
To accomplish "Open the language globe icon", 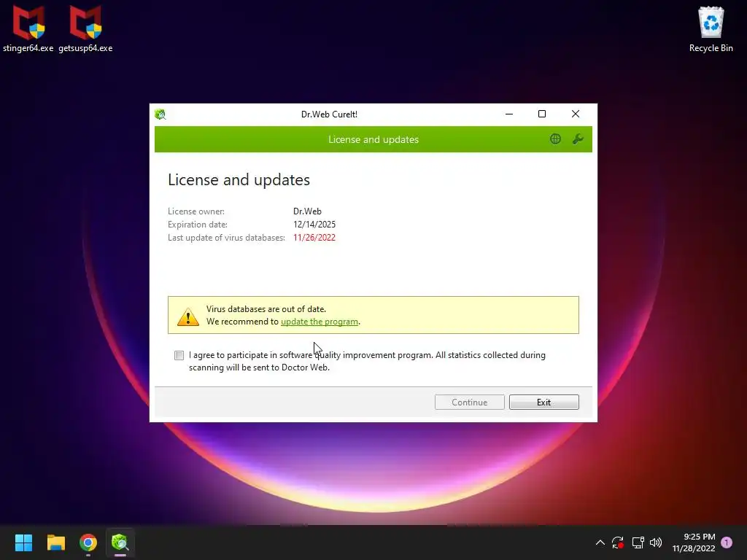I will pyautogui.click(x=555, y=139).
